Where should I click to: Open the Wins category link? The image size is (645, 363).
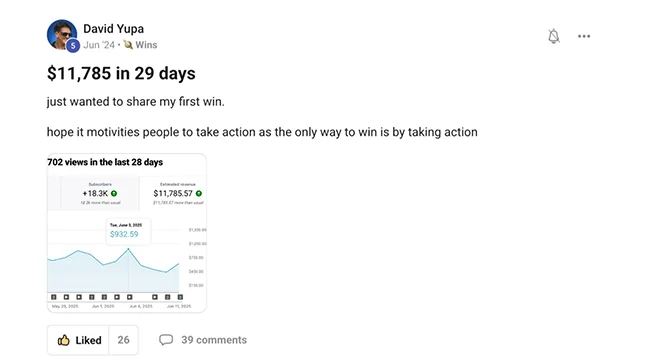(146, 45)
